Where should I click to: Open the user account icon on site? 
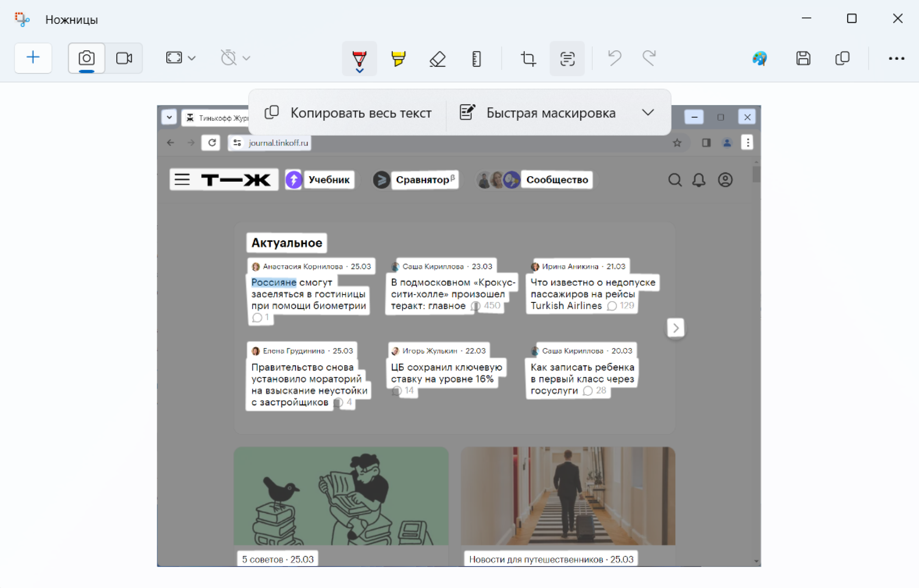click(x=725, y=180)
